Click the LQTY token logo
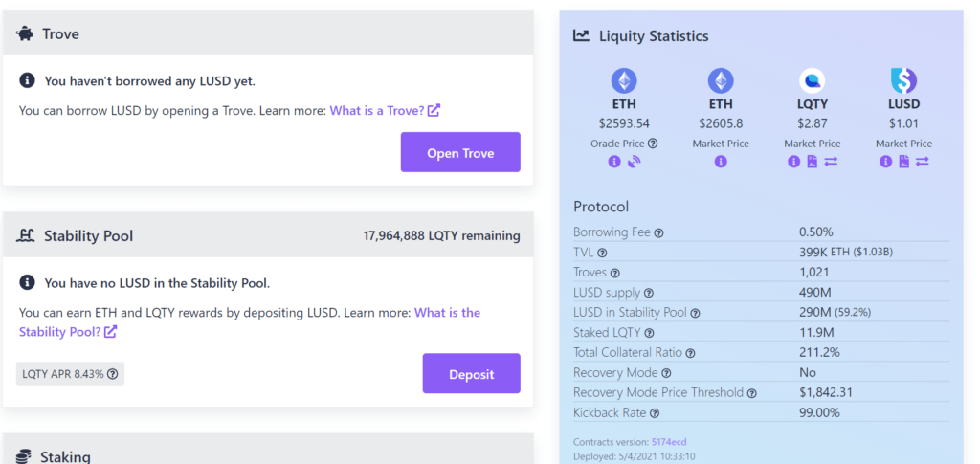This screenshot has height=464, width=980. click(x=812, y=80)
